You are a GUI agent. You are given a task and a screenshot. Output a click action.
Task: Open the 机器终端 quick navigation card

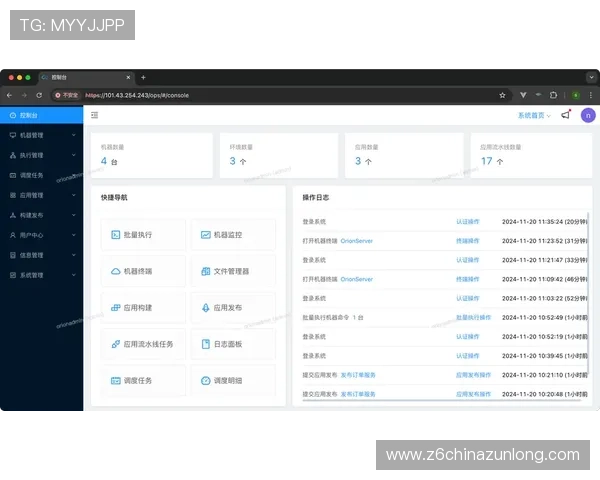143,271
